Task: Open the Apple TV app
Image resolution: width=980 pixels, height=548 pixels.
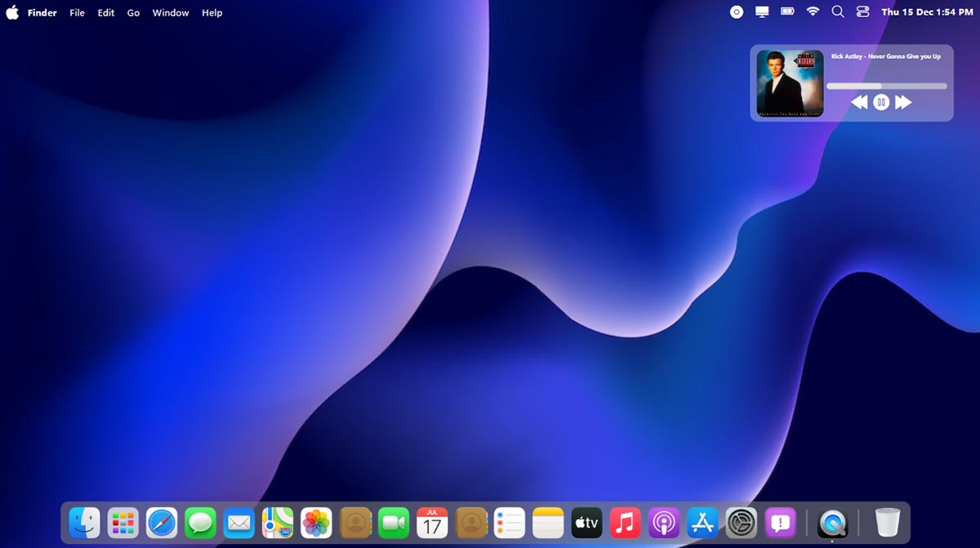Action: click(586, 523)
